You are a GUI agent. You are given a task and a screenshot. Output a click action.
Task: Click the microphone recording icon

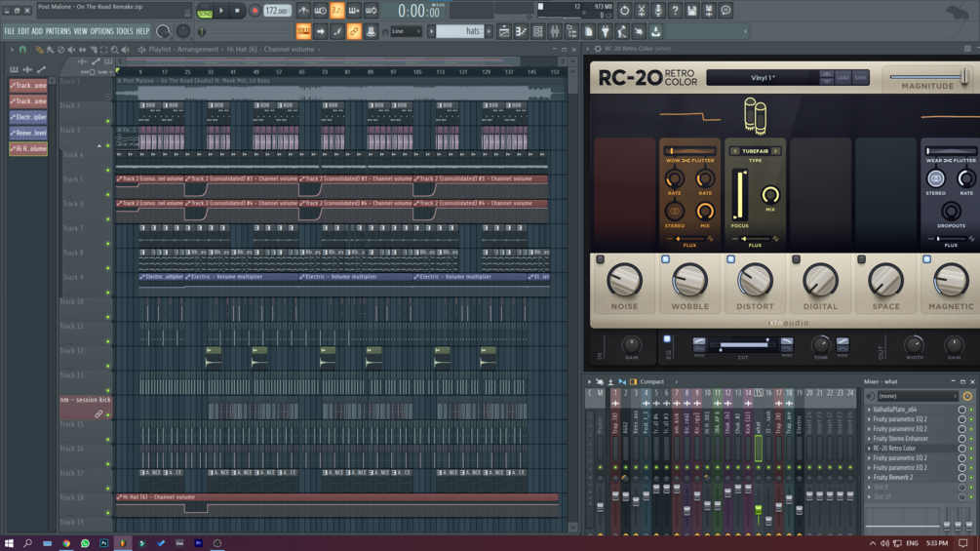point(658,11)
